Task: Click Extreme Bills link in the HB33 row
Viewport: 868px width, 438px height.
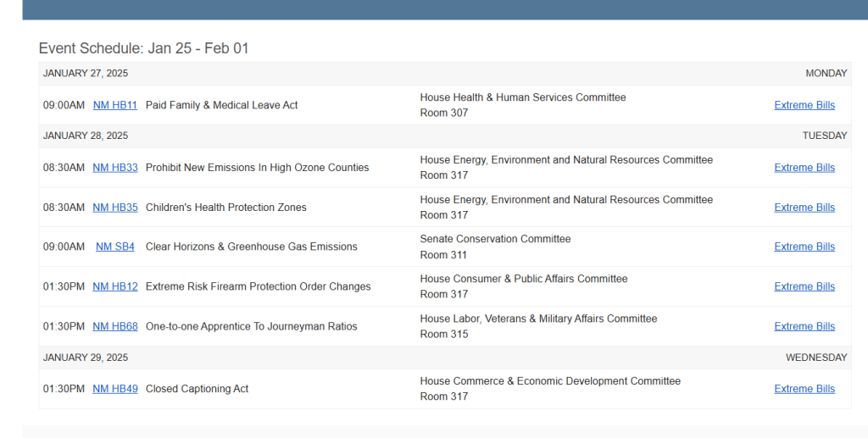Action: (804, 168)
